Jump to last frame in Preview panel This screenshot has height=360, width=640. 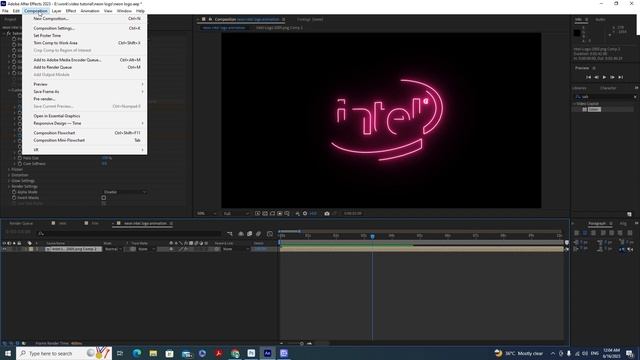[620, 77]
